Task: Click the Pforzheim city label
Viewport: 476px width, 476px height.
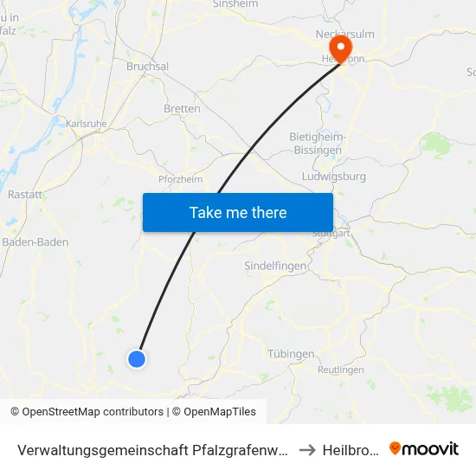Action: [180, 179]
